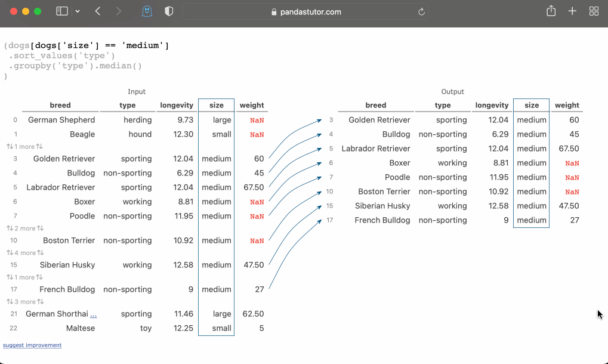Reload the pandastutor.com page
Image resolution: width=608 pixels, height=364 pixels.
(421, 11)
